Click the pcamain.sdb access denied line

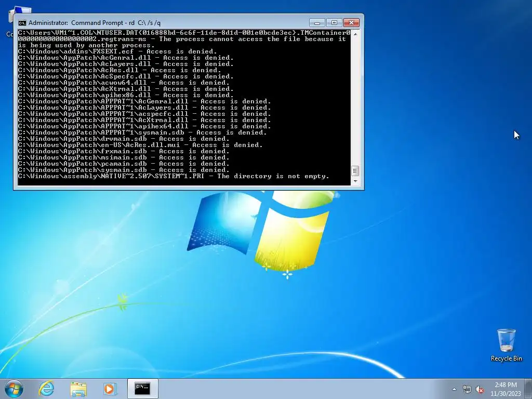click(x=124, y=164)
